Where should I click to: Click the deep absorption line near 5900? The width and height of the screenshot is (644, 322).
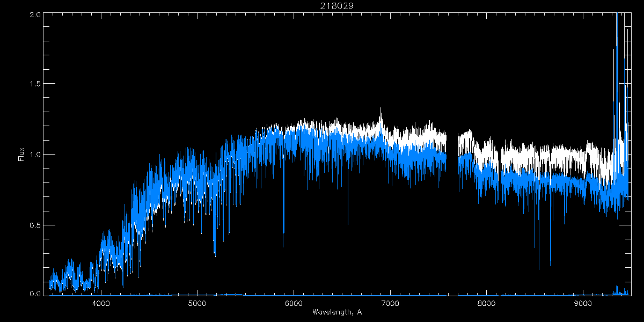(283, 231)
